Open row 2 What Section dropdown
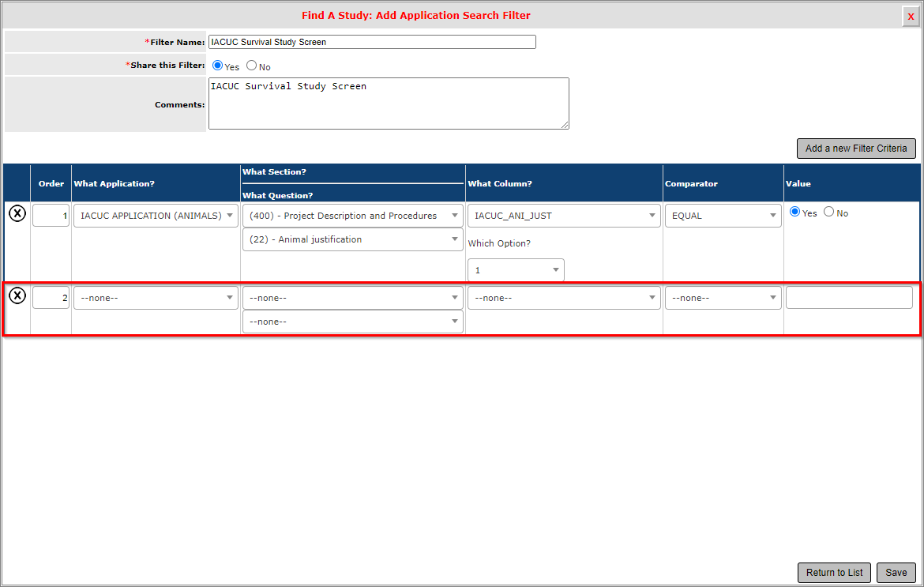 click(352, 298)
